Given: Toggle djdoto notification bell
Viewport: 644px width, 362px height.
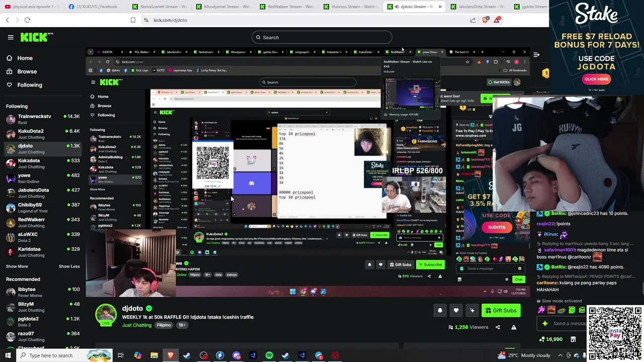Looking at the screenshot, I should point(440,310).
